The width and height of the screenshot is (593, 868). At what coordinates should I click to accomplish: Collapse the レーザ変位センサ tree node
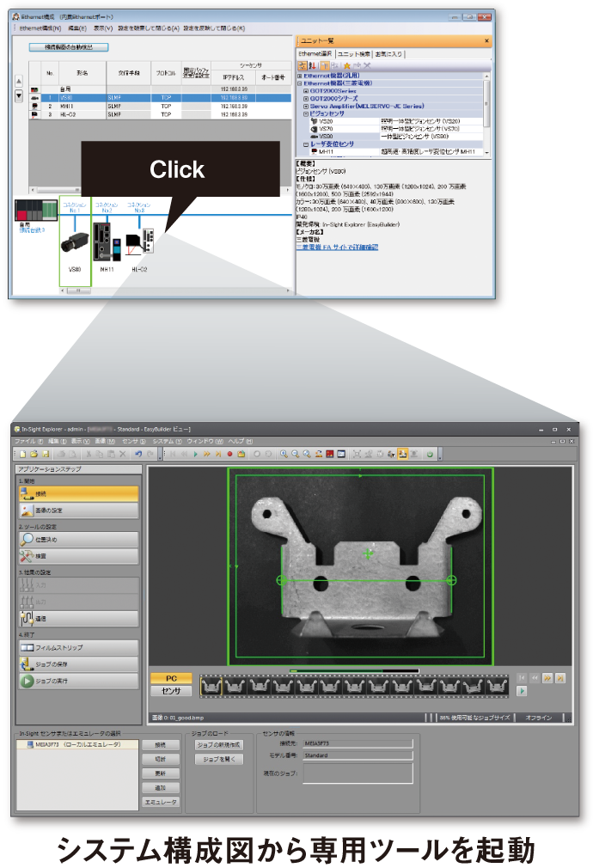tap(306, 144)
